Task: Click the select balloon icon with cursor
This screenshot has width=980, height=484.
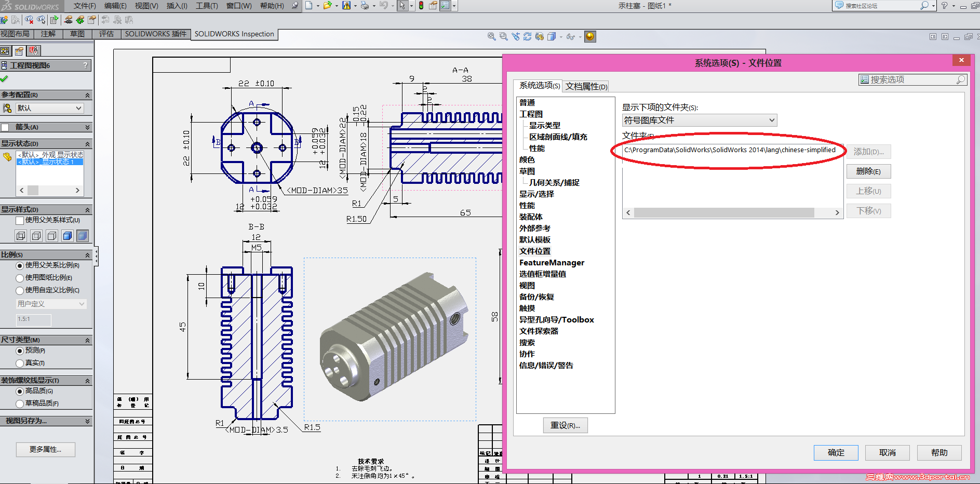Action: (x=41, y=20)
